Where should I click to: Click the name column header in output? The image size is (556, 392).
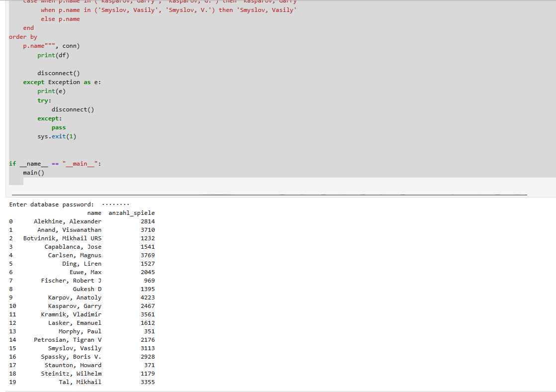click(x=94, y=213)
